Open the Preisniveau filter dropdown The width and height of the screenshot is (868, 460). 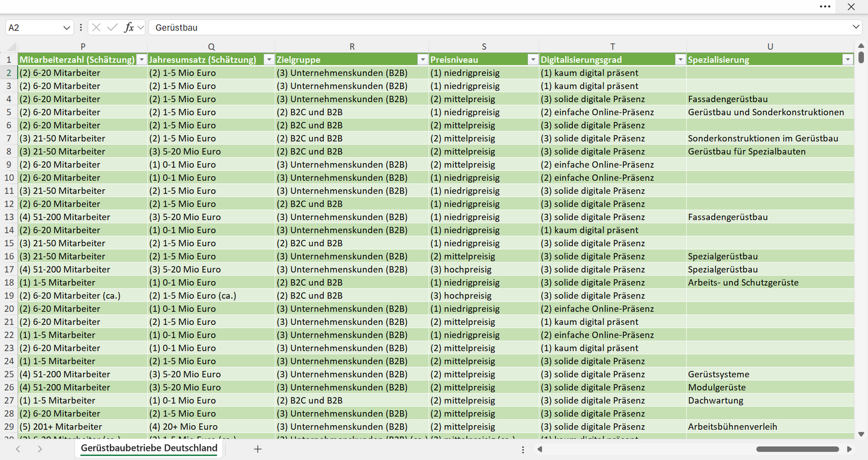(x=532, y=59)
